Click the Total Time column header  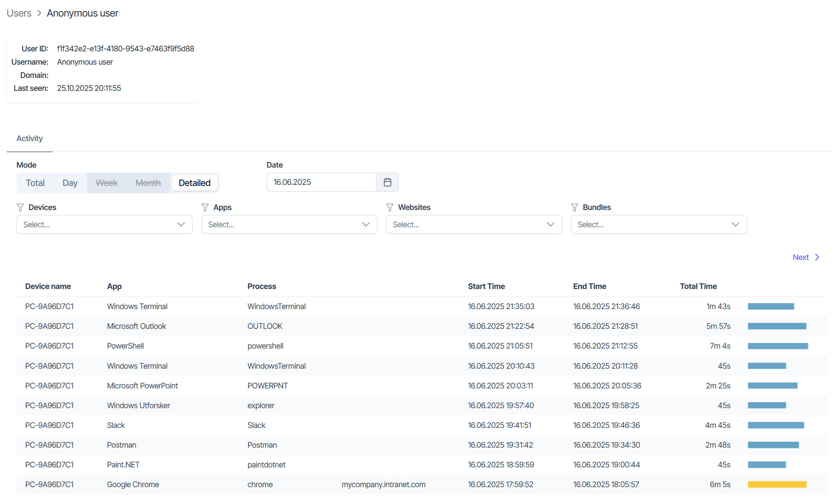pos(698,286)
